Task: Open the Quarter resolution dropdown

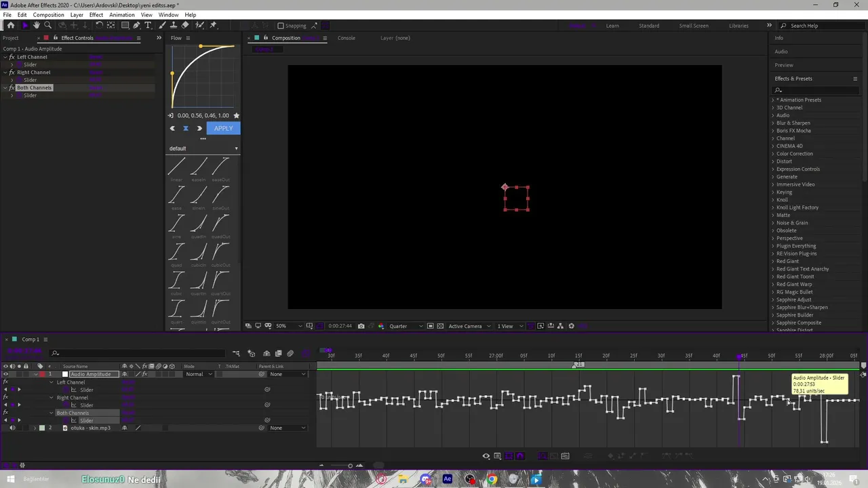Action: click(406, 326)
